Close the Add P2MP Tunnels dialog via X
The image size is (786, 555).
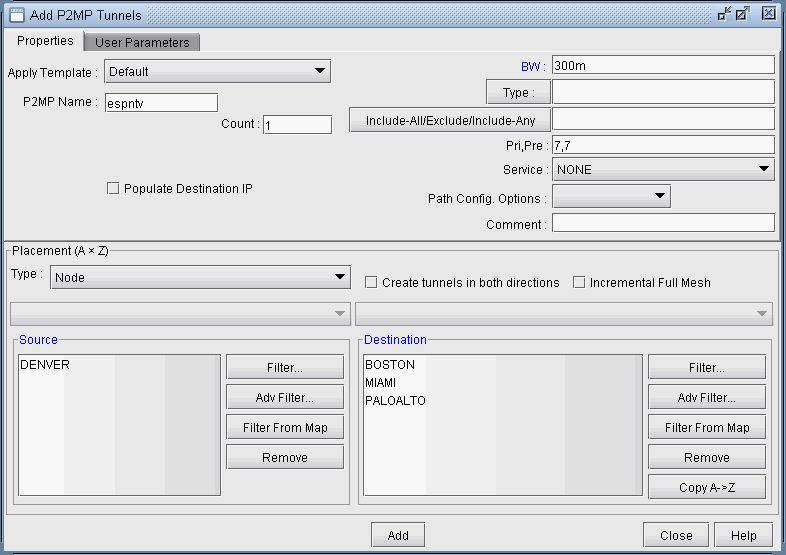768,14
